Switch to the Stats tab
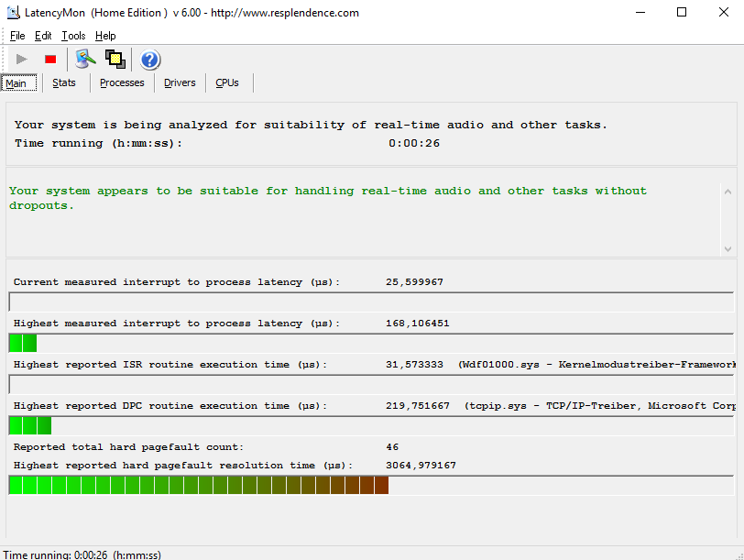Screen dimensions: 744x560 click(64, 82)
